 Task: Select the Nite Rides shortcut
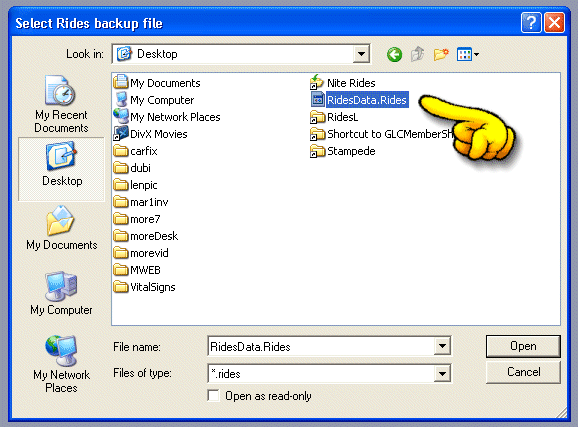pos(343,83)
